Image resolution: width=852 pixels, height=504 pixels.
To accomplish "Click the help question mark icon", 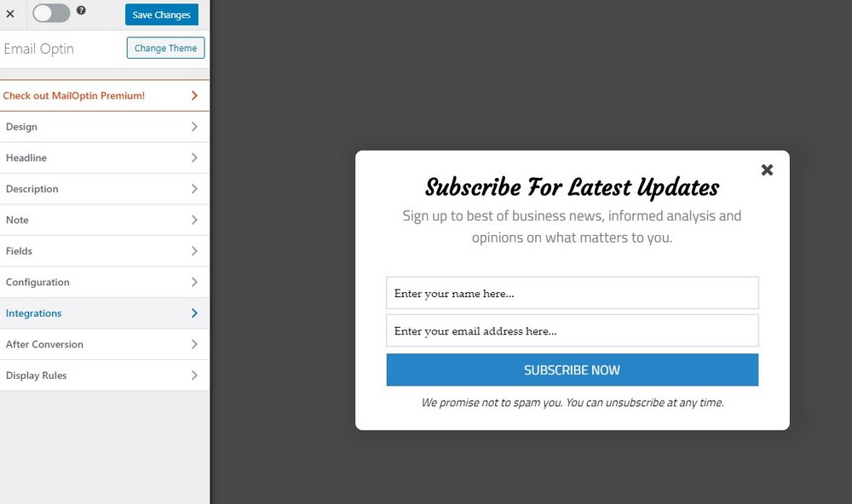I will tap(81, 10).
